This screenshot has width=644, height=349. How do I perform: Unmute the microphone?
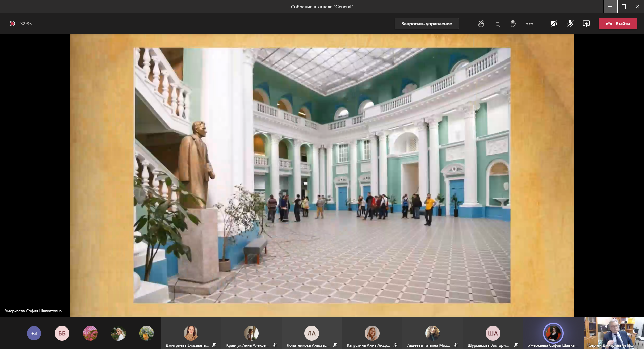pos(570,24)
